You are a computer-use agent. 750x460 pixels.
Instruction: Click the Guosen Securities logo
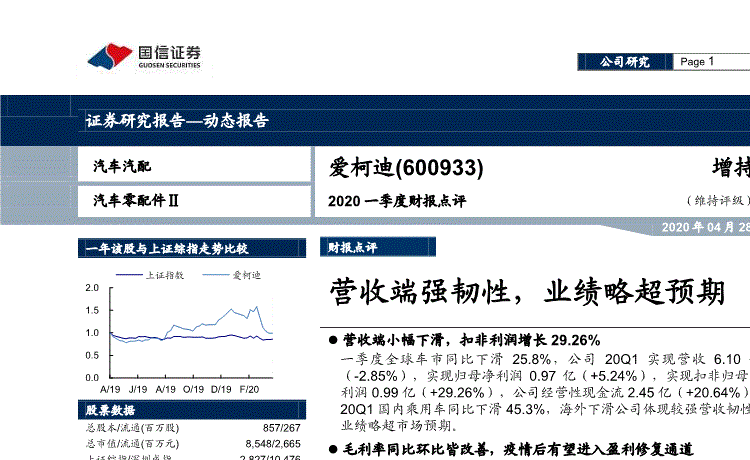pyautogui.click(x=144, y=56)
